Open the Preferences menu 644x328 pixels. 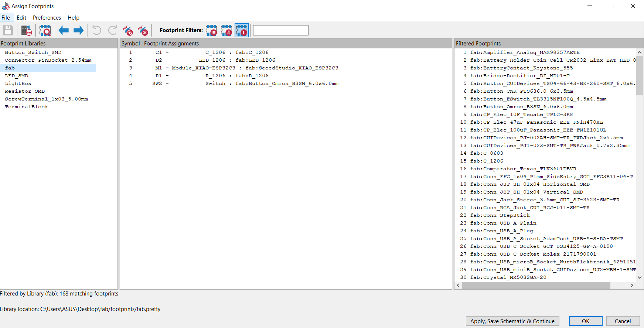47,17
